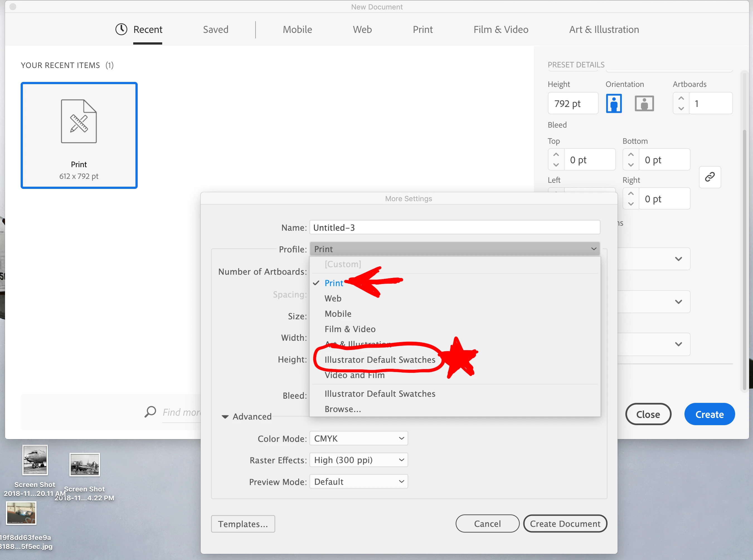753x560 pixels.
Task: Open the Color Mode CMYK dropdown
Action: pyautogui.click(x=358, y=438)
